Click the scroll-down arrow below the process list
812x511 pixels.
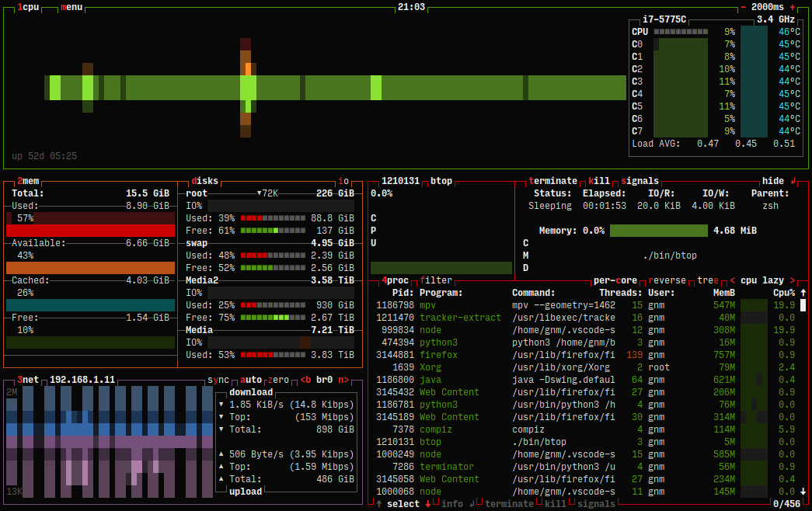pyautogui.click(x=803, y=491)
